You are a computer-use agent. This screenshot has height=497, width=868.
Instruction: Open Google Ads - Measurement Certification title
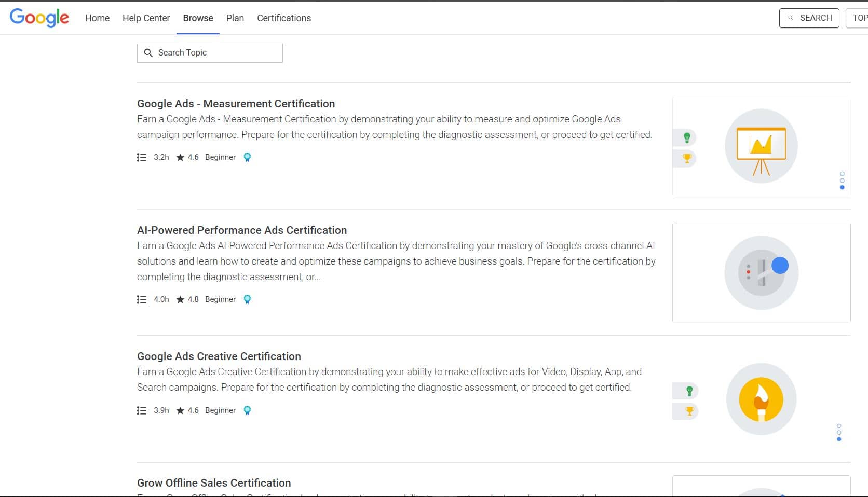click(x=236, y=104)
